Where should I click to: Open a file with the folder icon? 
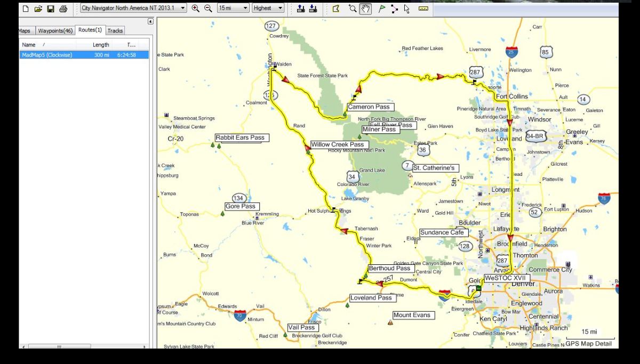click(x=38, y=9)
